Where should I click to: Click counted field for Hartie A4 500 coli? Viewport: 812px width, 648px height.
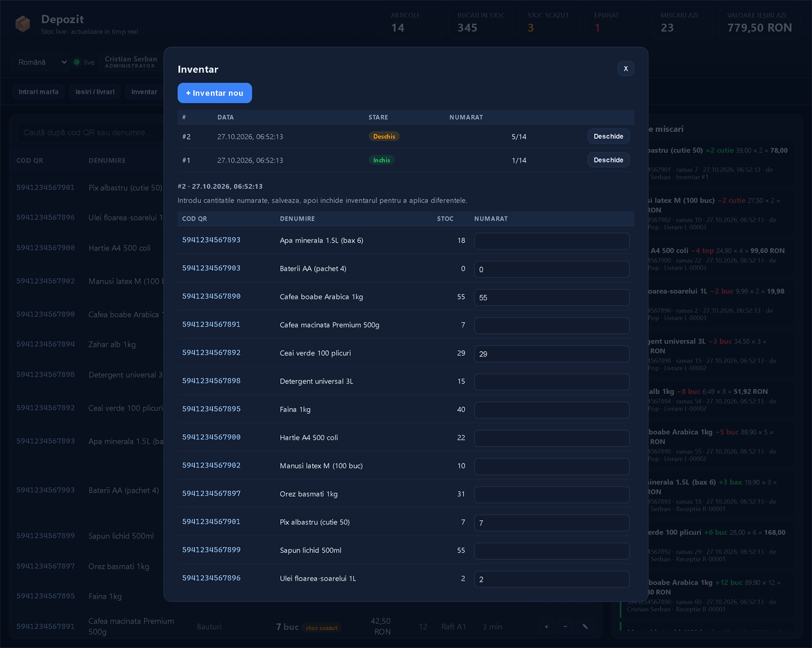coord(552,438)
